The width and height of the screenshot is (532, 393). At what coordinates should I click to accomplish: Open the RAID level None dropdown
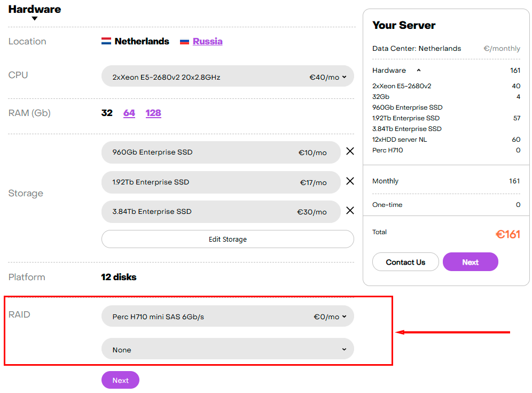tap(228, 349)
